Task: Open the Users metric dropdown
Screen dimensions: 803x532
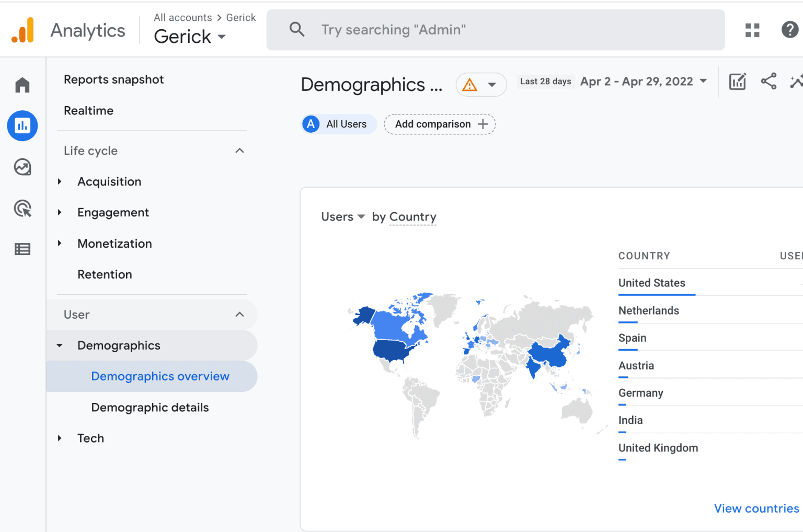Action: click(x=343, y=217)
